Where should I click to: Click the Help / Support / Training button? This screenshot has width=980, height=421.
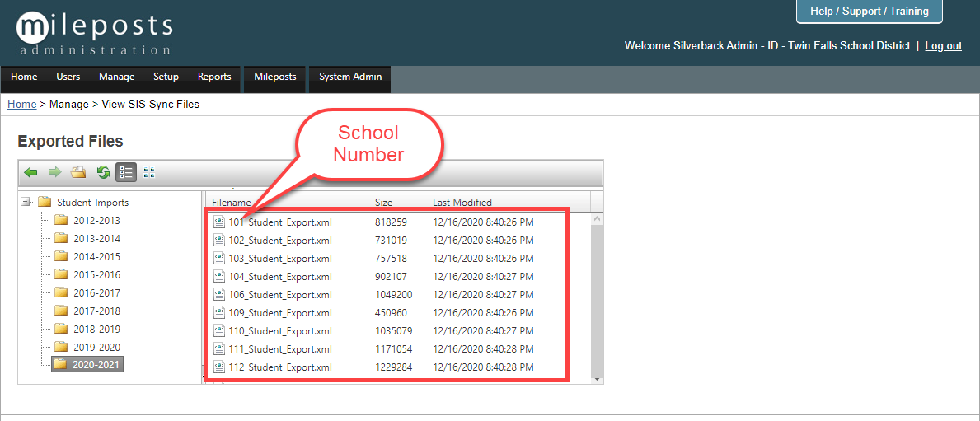(869, 12)
